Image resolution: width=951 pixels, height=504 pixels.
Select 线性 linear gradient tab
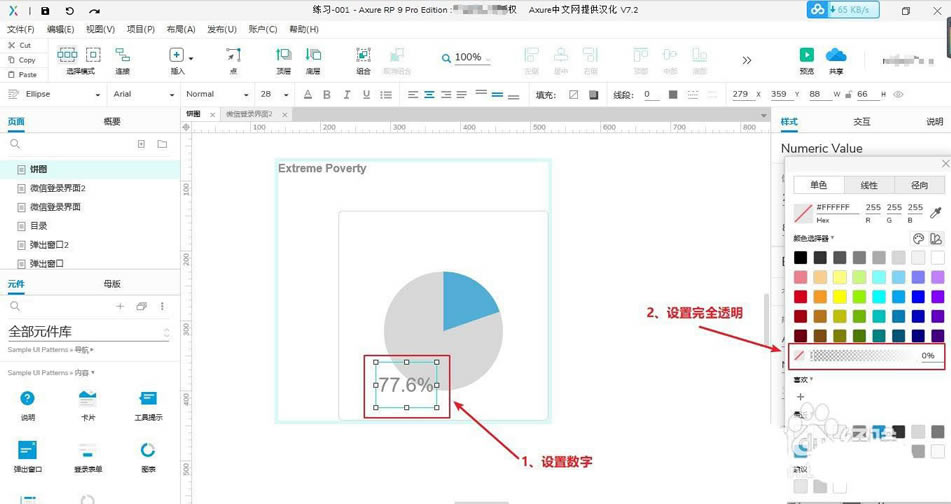(869, 185)
